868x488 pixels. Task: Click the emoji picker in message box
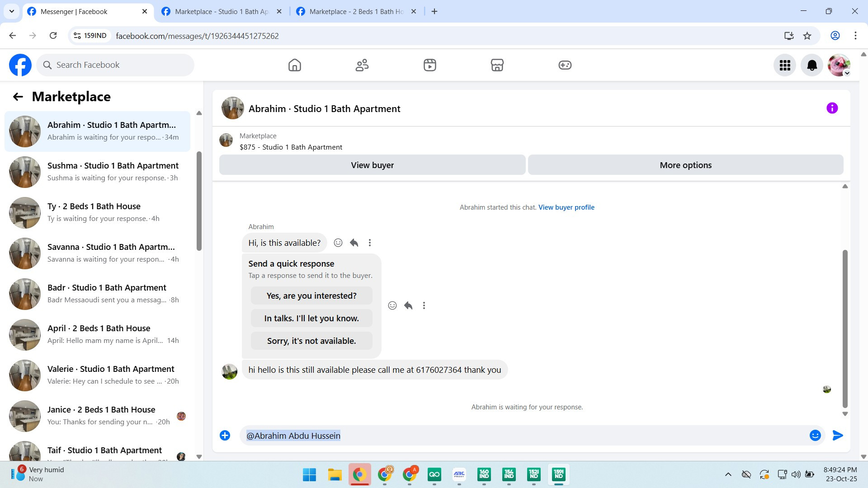(x=815, y=436)
